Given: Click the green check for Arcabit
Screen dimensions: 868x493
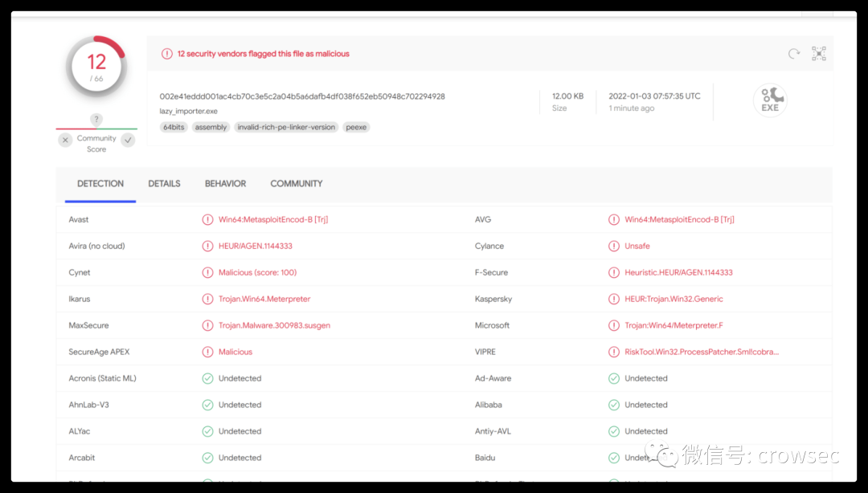Looking at the screenshot, I should coord(207,458).
